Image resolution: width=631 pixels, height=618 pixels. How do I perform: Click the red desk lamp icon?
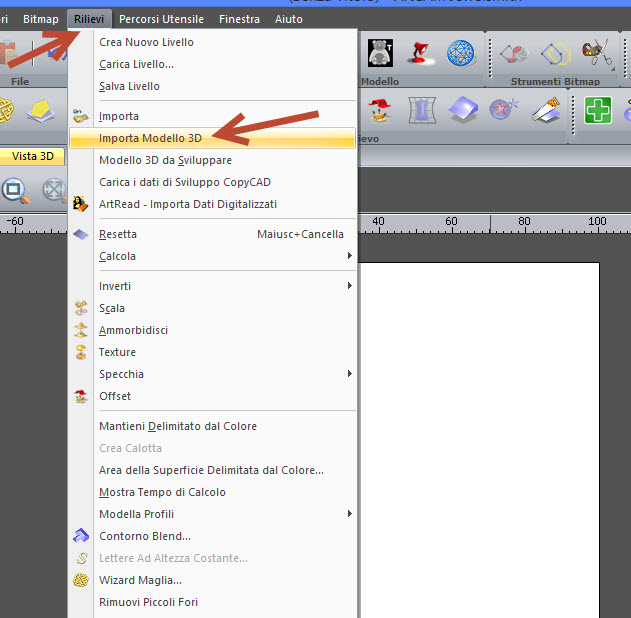tap(419, 52)
